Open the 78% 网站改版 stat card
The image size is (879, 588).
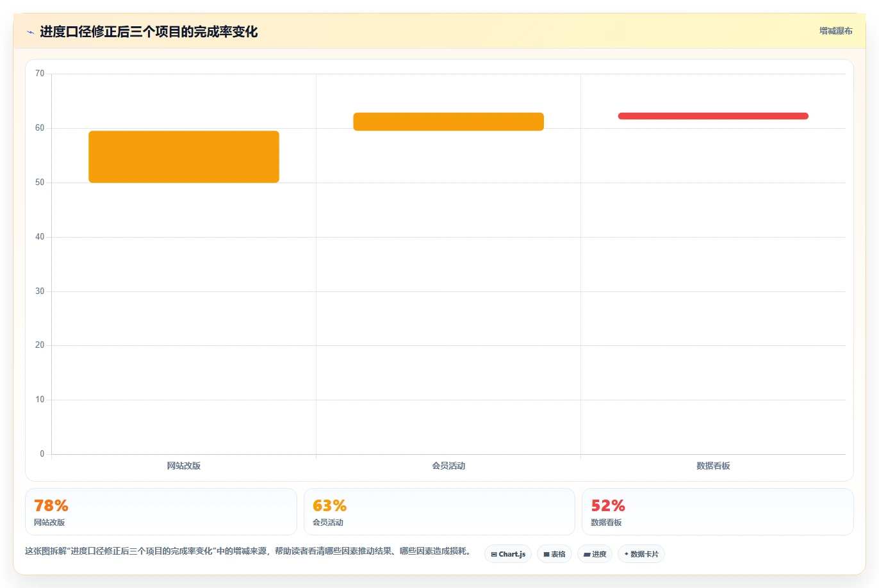pyautogui.click(x=161, y=512)
